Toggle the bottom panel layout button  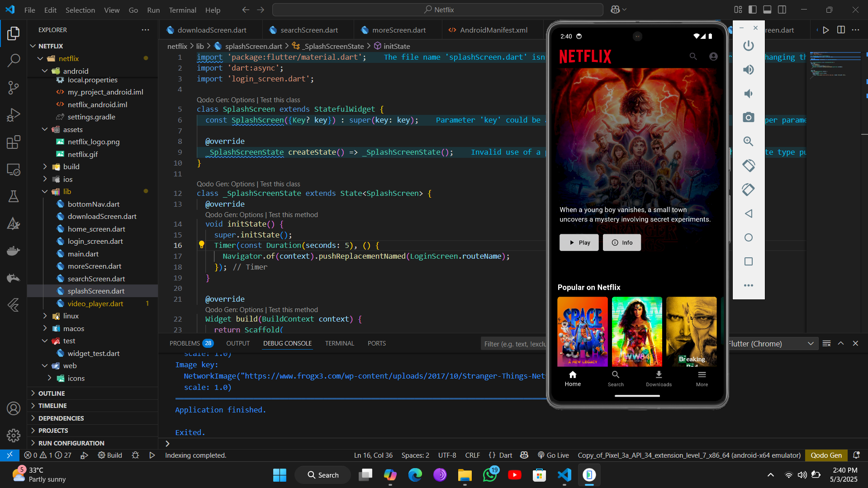(x=767, y=9)
